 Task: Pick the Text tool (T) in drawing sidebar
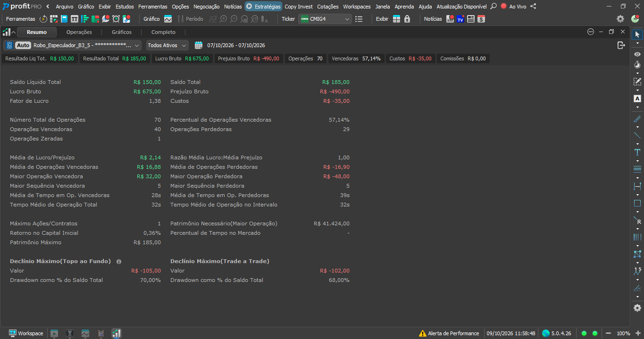[637, 152]
